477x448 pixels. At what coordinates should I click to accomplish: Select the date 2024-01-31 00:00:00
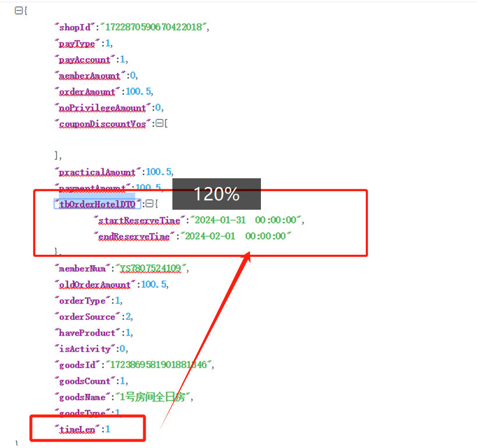point(246,220)
